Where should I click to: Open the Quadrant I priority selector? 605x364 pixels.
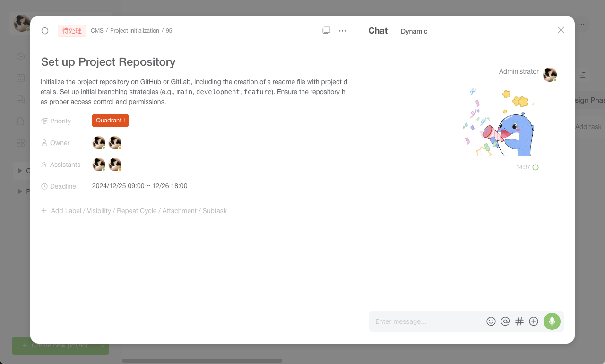[110, 121]
